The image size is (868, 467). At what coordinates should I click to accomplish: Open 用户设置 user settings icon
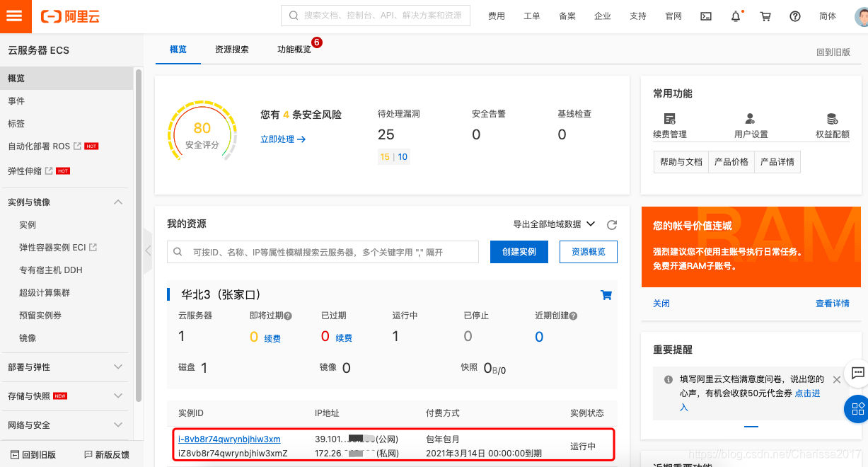(751, 119)
